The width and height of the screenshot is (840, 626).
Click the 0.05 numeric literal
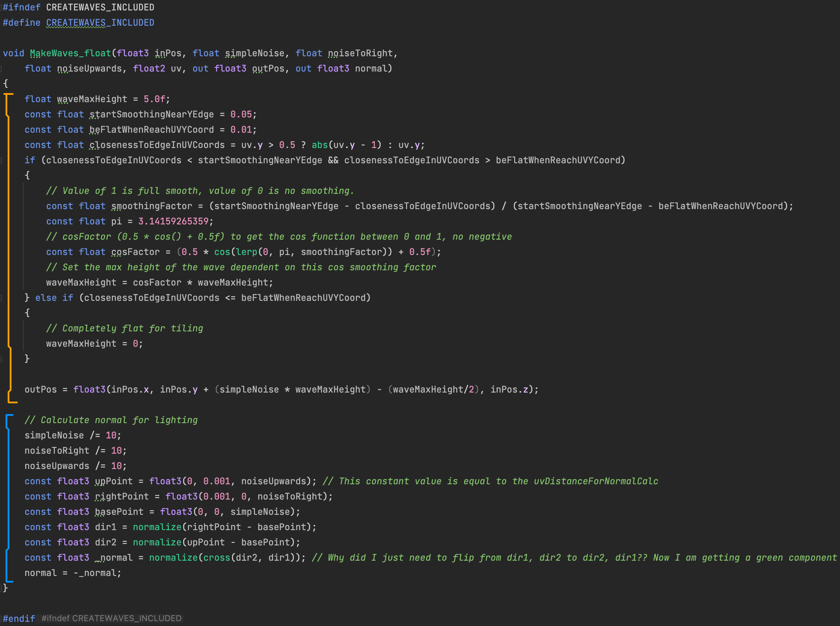point(241,114)
